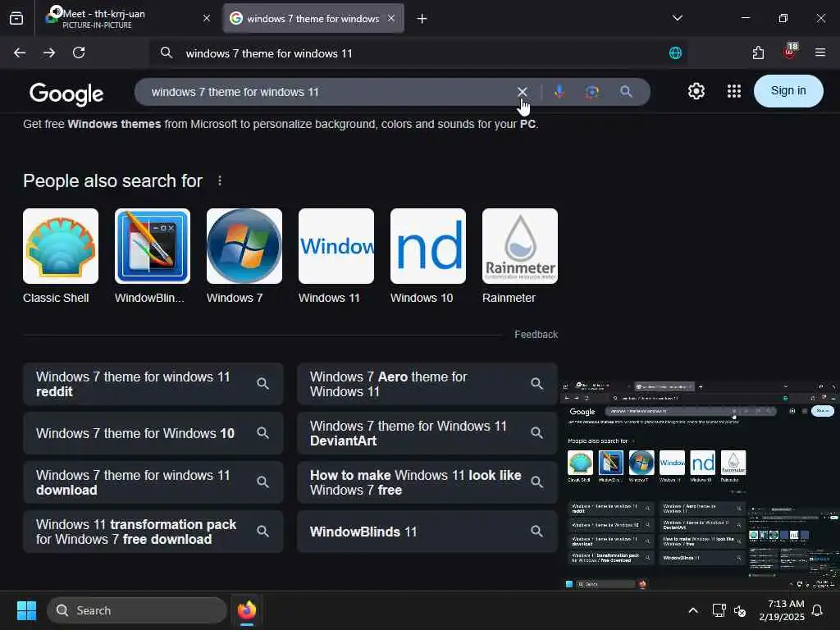List all tabs dropdown arrow

click(677, 18)
